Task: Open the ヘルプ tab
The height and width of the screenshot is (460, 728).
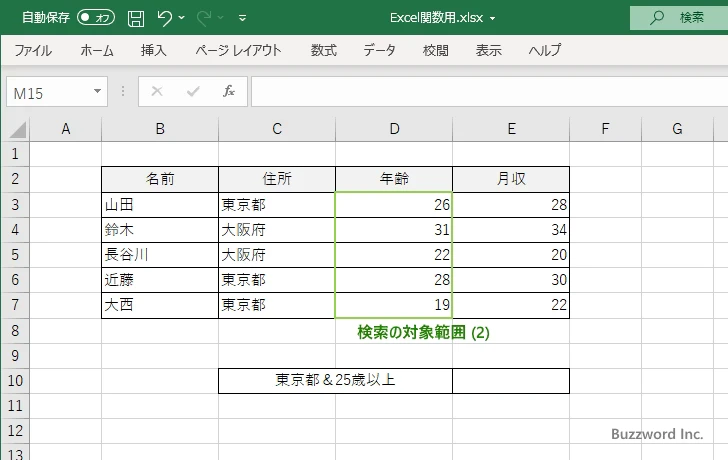Action: click(x=545, y=50)
